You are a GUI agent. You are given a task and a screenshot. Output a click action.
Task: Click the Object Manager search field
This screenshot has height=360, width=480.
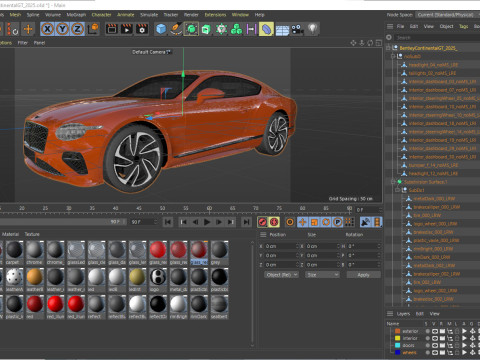437,38
